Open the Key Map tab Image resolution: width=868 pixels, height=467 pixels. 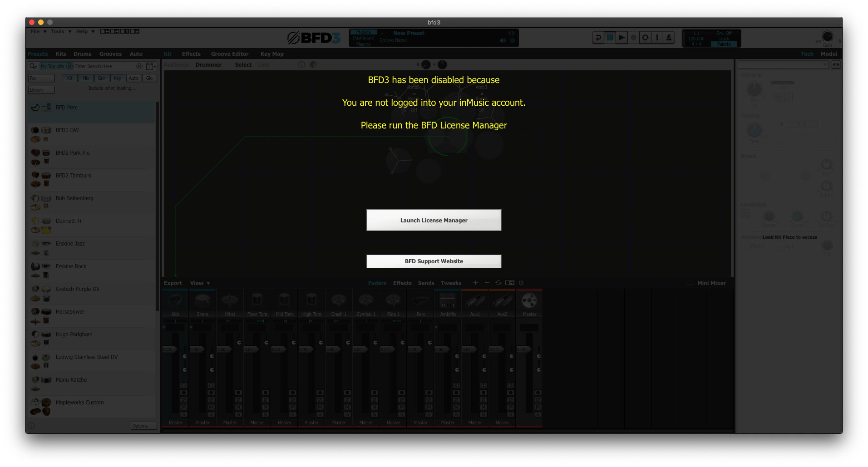pos(272,54)
